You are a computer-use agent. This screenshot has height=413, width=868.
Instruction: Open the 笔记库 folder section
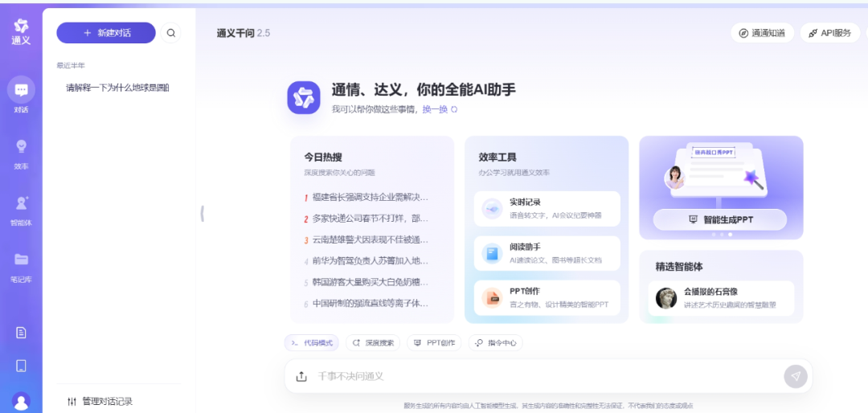(x=21, y=268)
